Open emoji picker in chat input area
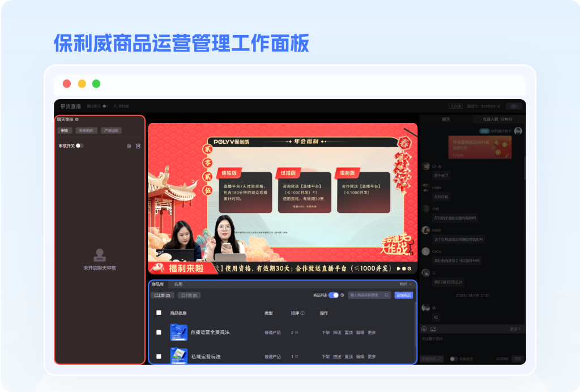The width and height of the screenshot is (580, 392). point(424,329)
